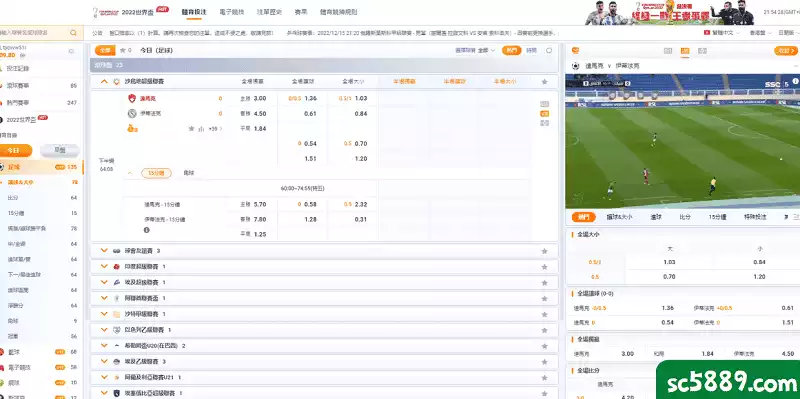This screenshot has width=800, height=399.
Task: Open match statistics chart icon beside +39
Action: (201, 129)
